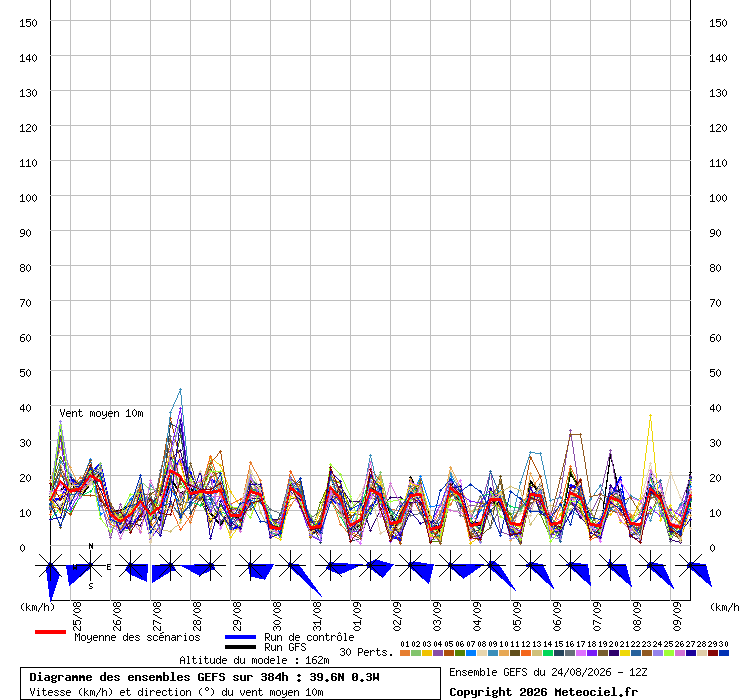
Task: Select the purple perturbation 04 color swatch
Action: (437, 653)
